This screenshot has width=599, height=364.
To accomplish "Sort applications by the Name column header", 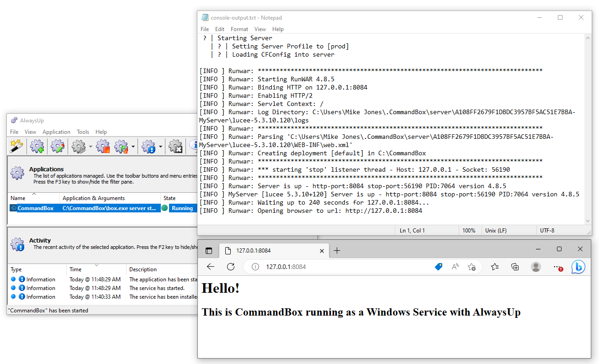I will (34, 198).
